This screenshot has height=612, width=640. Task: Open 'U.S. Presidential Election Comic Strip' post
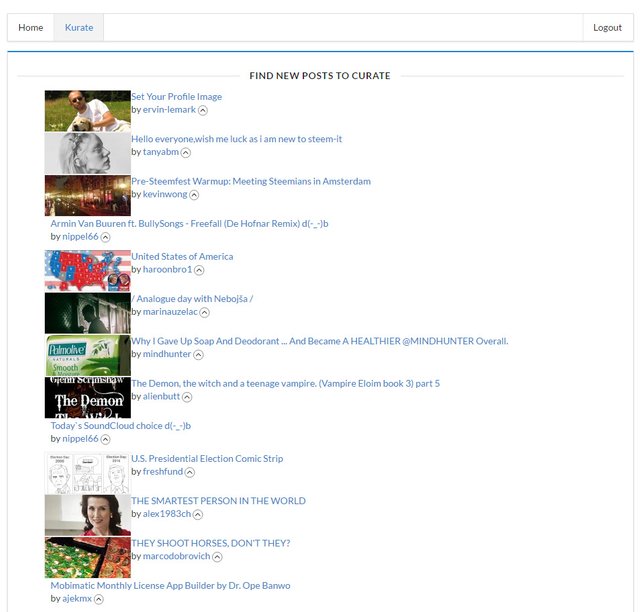(x=207, y=458)
